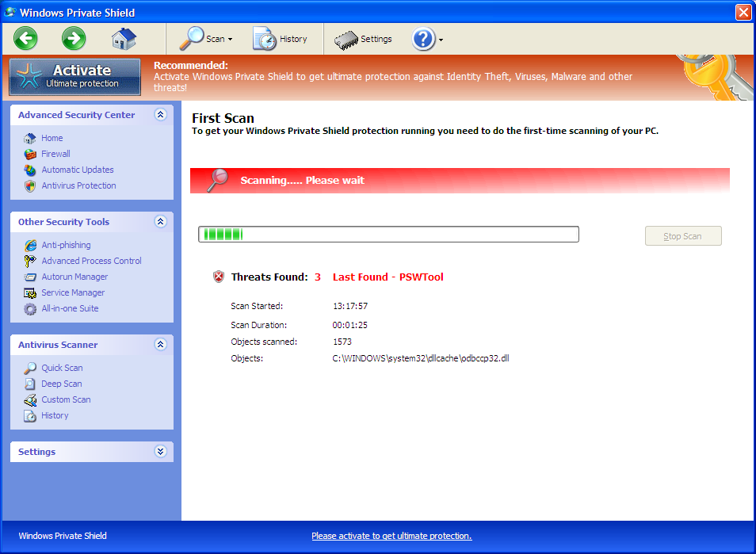Open sidebar History text link
Image resolution: width=756 pixels, height=554 pixels.
click(x=55, y=415)
